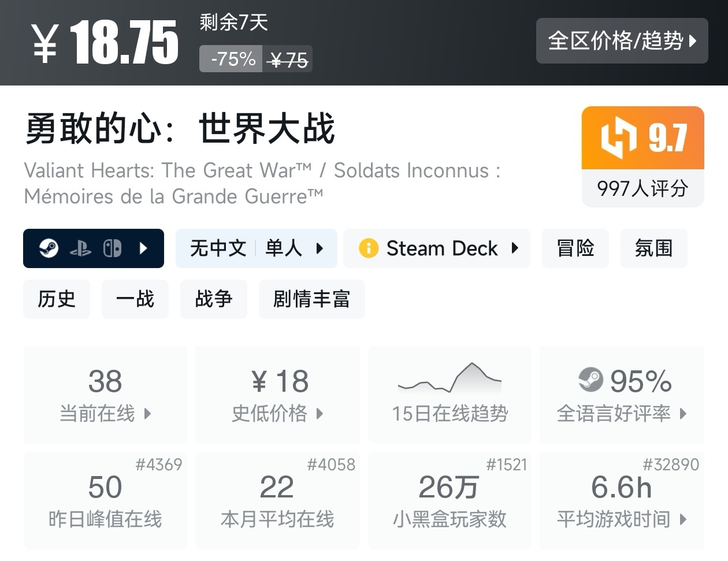Click the 剩余7天 remaining time text
The height and width of the screenshot is (561, 728).
tap(233, 23)
